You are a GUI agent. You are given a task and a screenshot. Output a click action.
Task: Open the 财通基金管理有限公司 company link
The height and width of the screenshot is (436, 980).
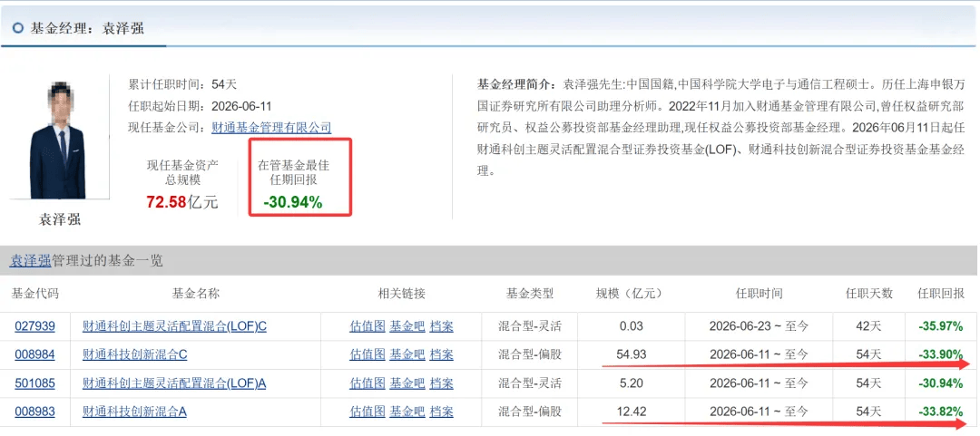pos(271,128)
